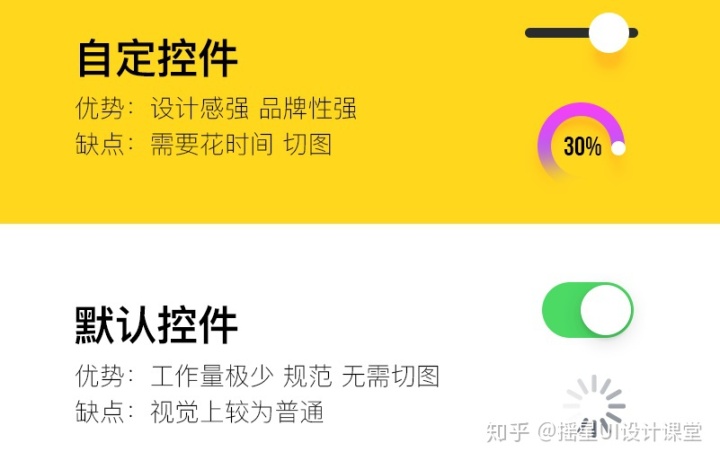Image resolution: width=720 pixels, height=461 pixels.
Task: Click the 需要花时间 drawback text
Action: coord(211,144)
